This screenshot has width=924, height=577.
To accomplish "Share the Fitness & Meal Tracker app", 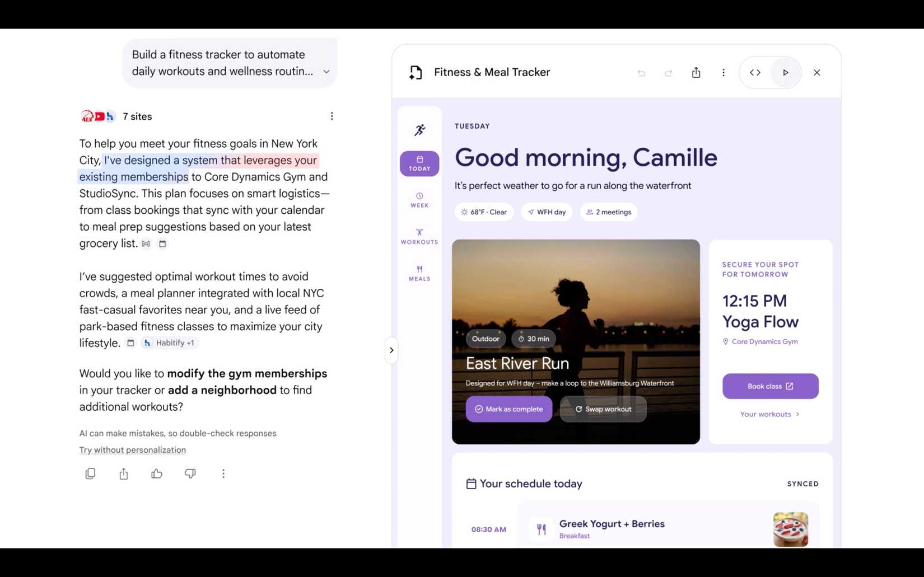I will (696, 72).
